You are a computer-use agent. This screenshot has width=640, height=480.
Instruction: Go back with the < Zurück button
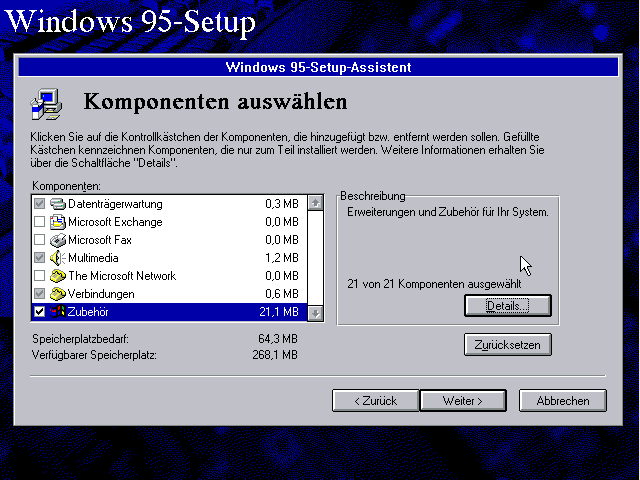pos(376,401)
